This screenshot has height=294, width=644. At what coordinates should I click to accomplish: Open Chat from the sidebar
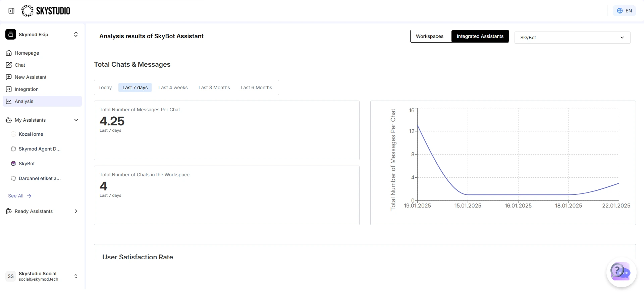tap(42, 65)
